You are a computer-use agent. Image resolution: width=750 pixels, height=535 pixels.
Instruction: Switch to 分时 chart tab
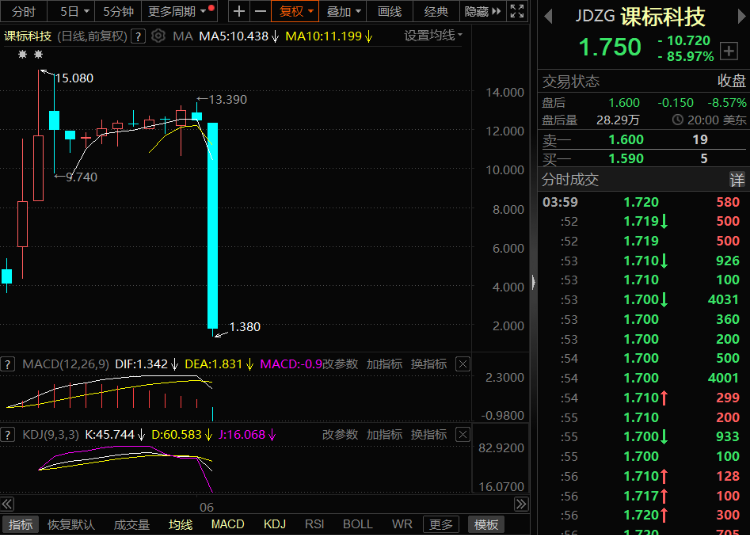[x=23, y=11]
